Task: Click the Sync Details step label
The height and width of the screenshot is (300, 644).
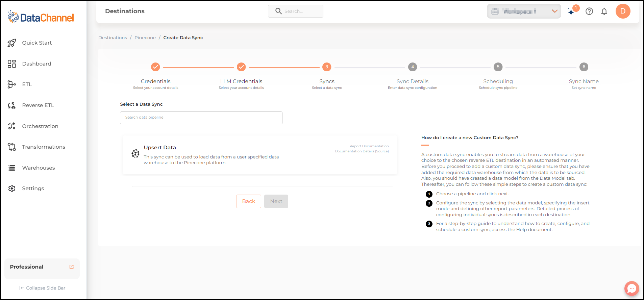Action: tap(413, 81)
